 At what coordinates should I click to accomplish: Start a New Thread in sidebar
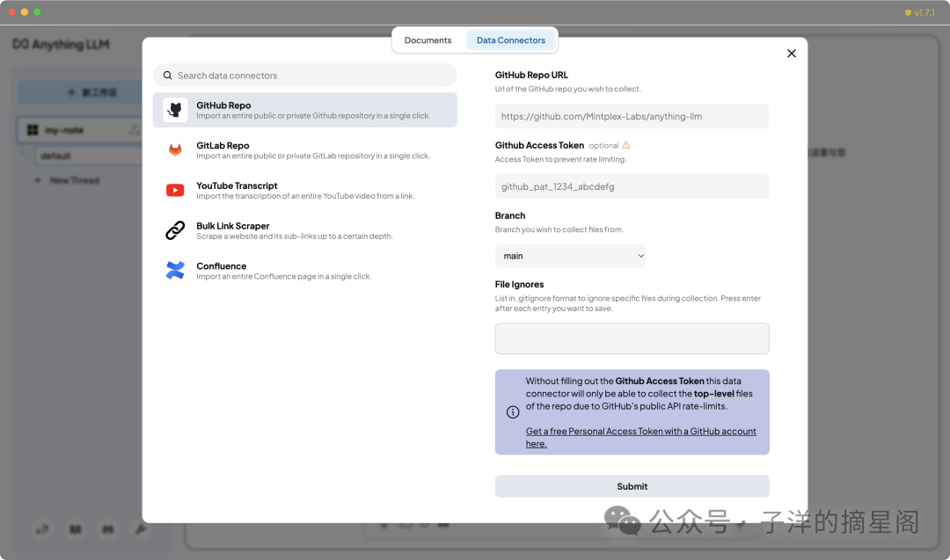[68, 180]
